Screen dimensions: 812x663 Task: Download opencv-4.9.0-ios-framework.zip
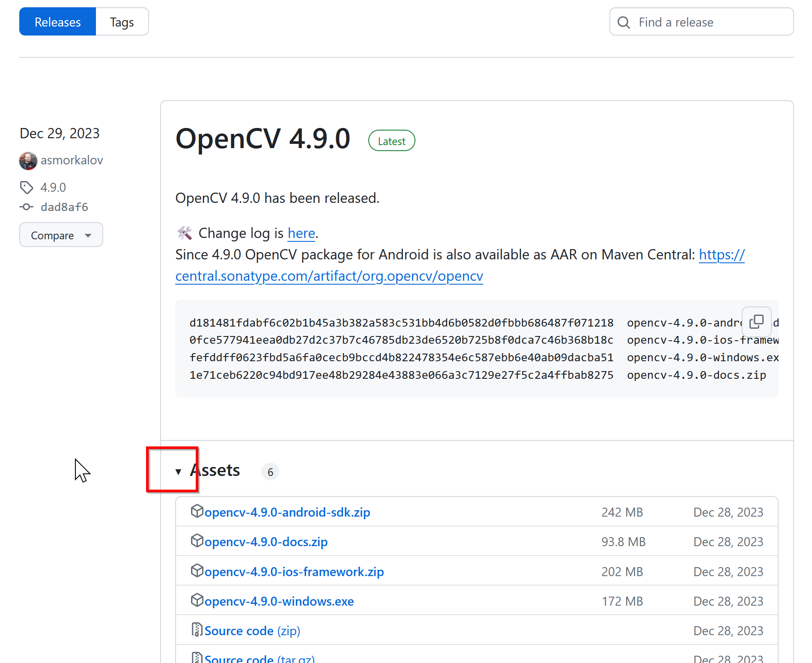click(294, 572)
